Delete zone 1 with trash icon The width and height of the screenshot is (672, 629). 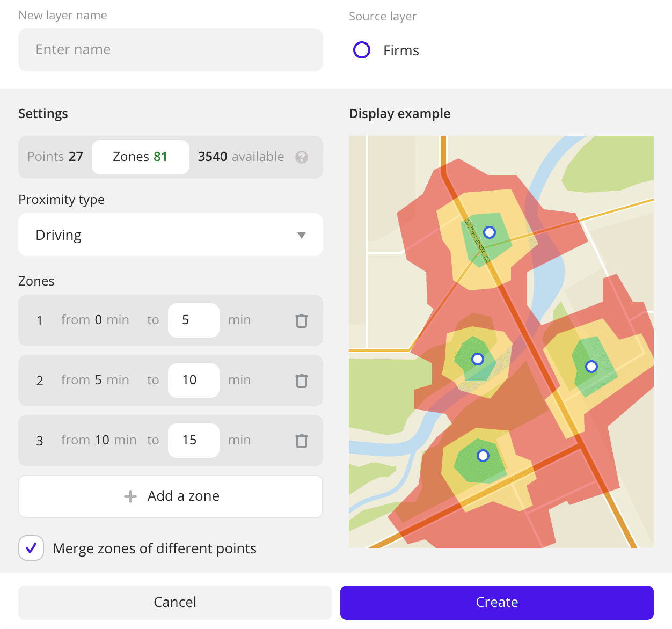point(302,320)
